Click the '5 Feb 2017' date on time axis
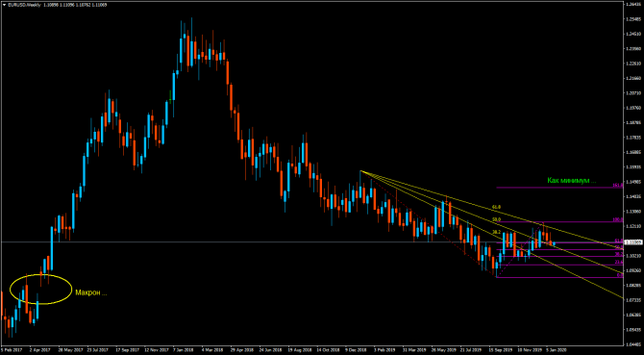Image resolution: width=644 pixels, height=355 pixels. point(11,350)
